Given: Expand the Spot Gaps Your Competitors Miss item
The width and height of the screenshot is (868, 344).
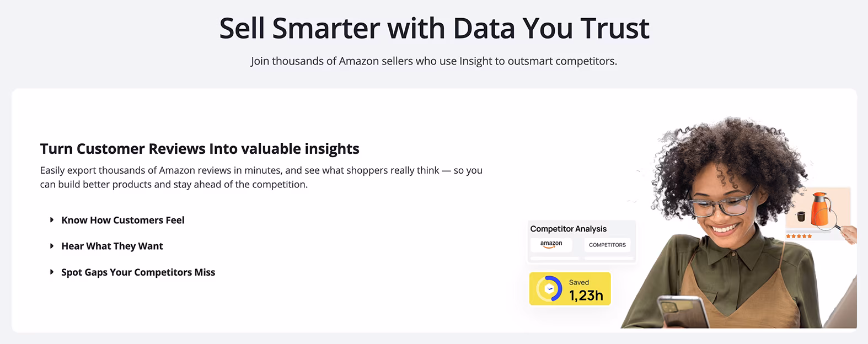Looking at the screenshot, I should [138, 272].
